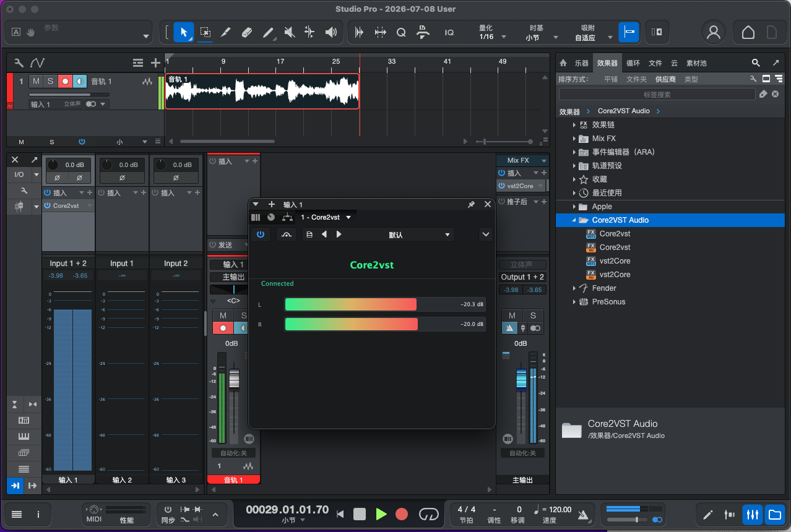
Task: Click the transport Play button
Action: 381,514
